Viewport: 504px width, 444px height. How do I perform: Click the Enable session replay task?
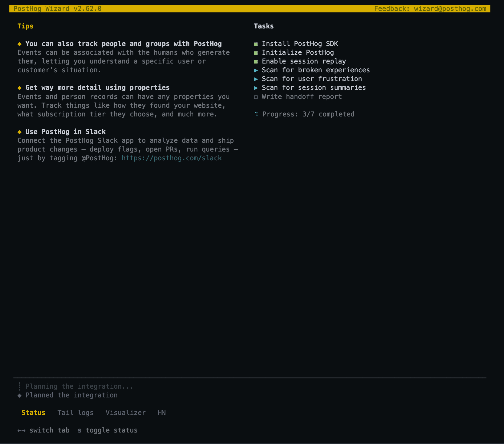click(304, 61)
